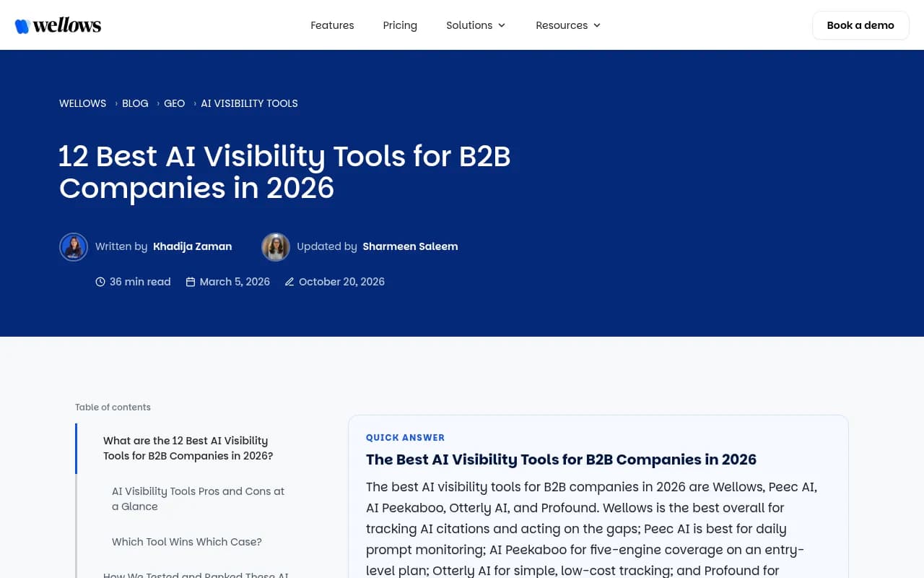Jump to 'What are the 12 Best AI Visibility Tools' section
The width and height of the screenshot is (924, 578).
(x=188, y=448)
